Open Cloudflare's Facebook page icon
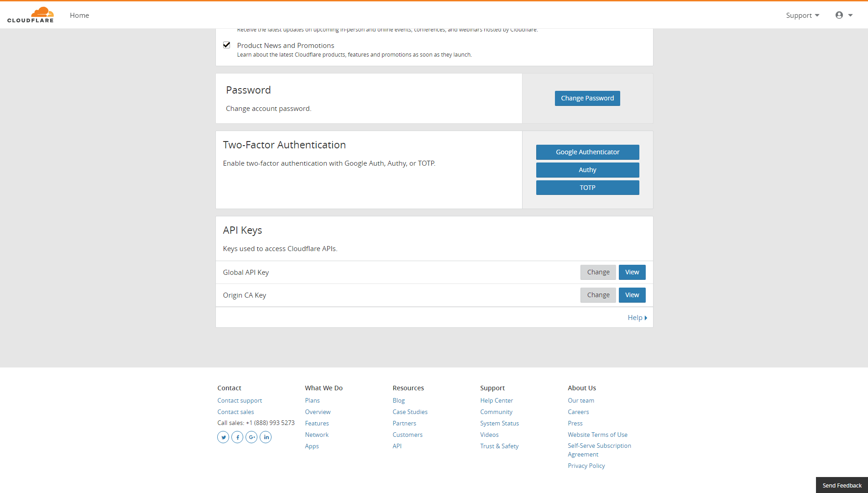 [x=237, y=437]
